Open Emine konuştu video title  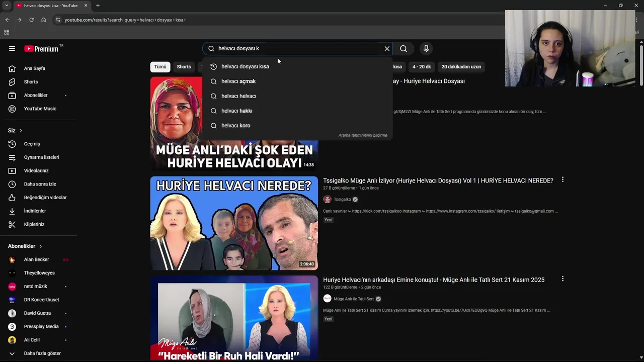(434, 280)
